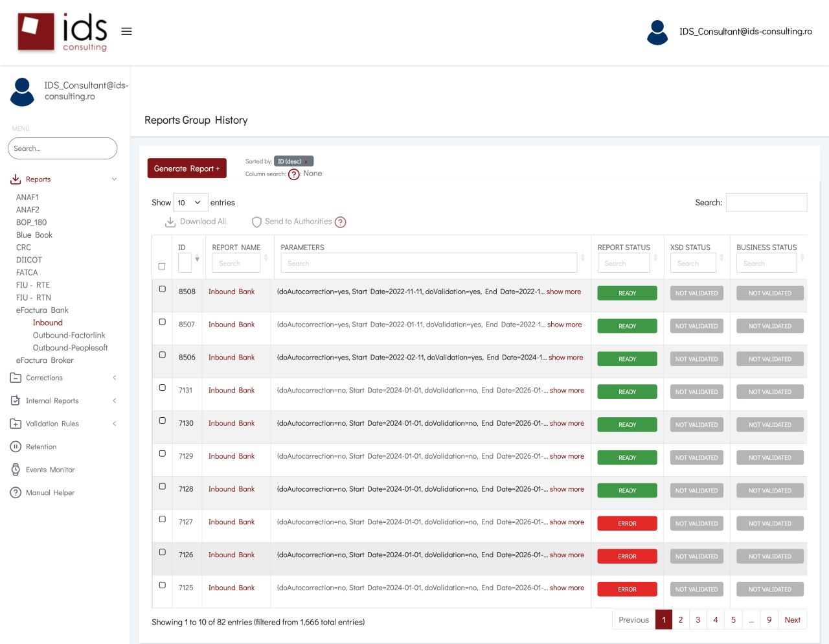Expand the Internal Reports menu chevron
The height and width of the screenshot is (644, 829).
[x=115, y=400]
